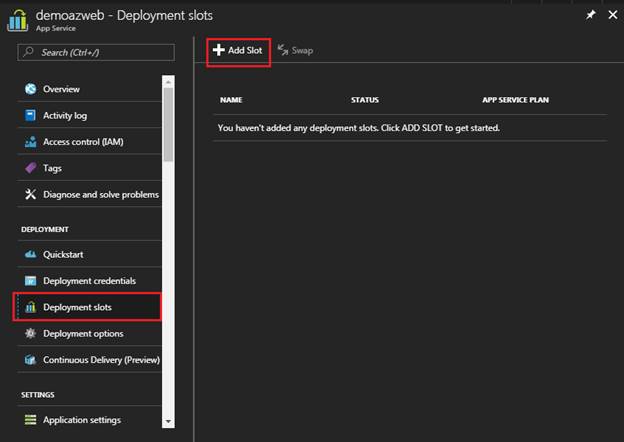Click the Swap button
This screenshot has height=442, width=624.
(295, 50)
